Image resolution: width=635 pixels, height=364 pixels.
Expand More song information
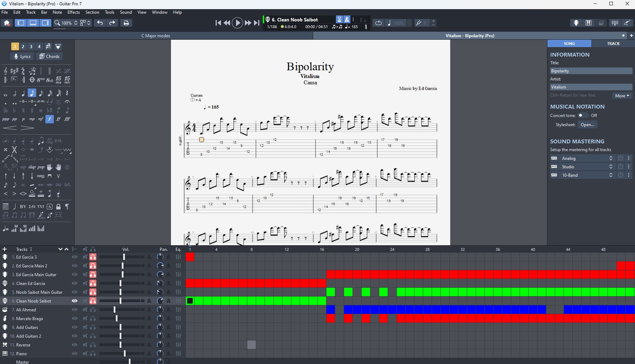click(622, 96)
